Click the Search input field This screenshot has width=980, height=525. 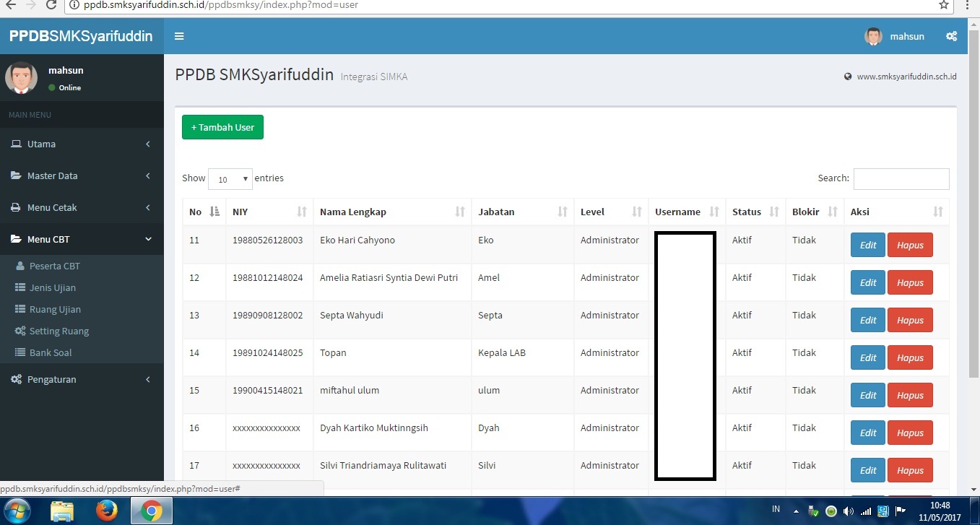[901, 178]
